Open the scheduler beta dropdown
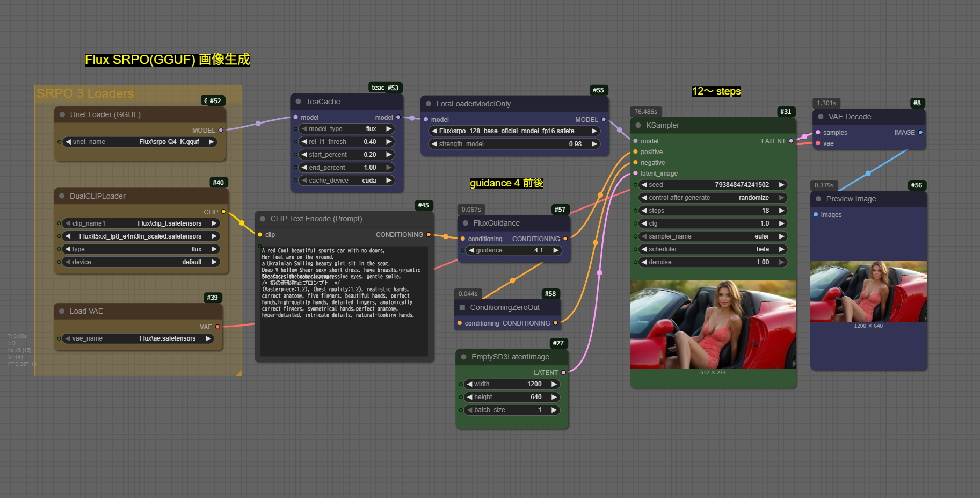Screen dimensions: 980x498 tap(712, 249)
